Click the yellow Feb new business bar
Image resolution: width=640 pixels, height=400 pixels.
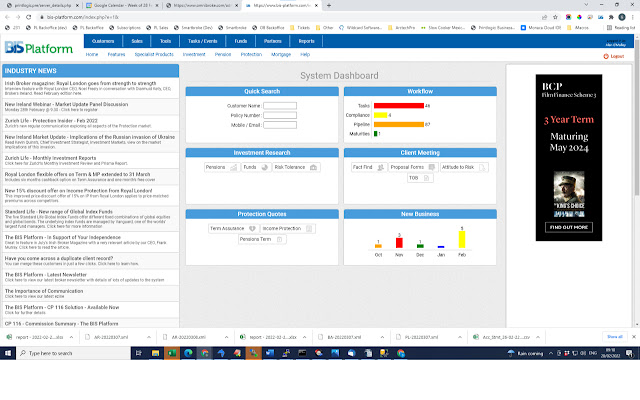(x=461, y=238)
